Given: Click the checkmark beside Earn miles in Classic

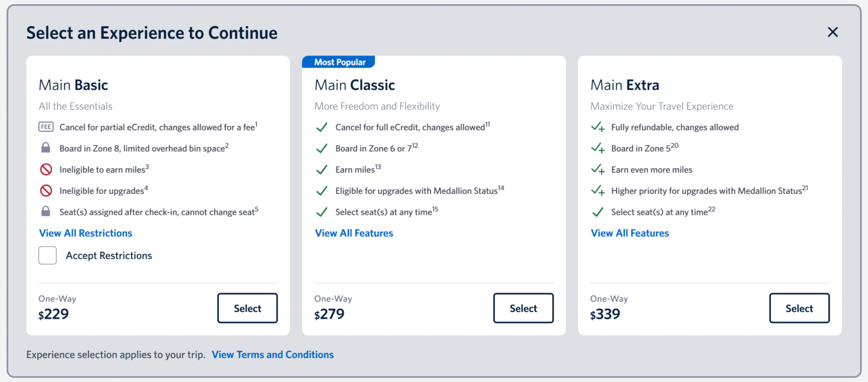Looking at the screenshot, I should (x=322, y=170).
